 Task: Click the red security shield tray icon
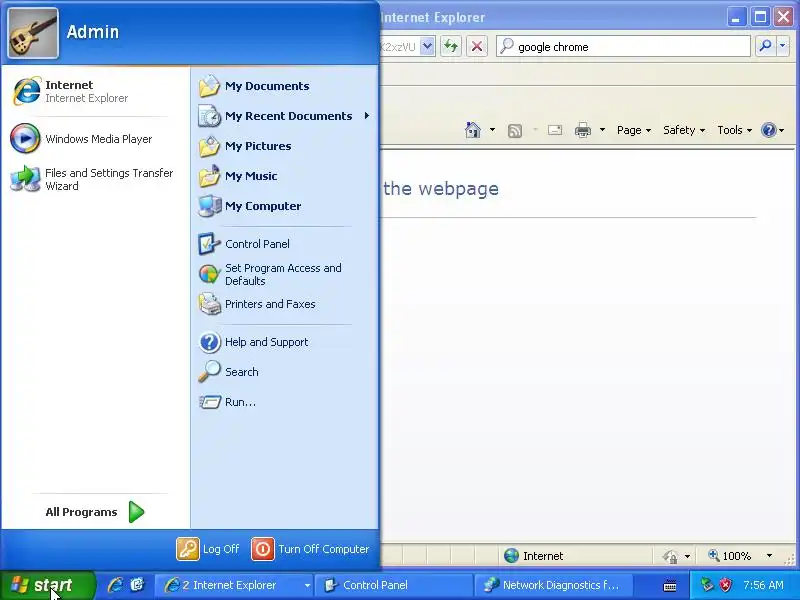pos(725,585)
